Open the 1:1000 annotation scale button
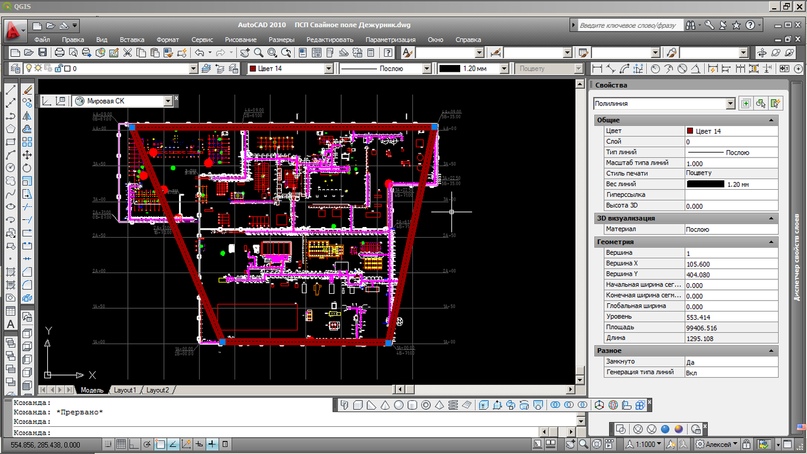Image resolution: width=807 pixels, height=454 pixels. tap(643, 444)
